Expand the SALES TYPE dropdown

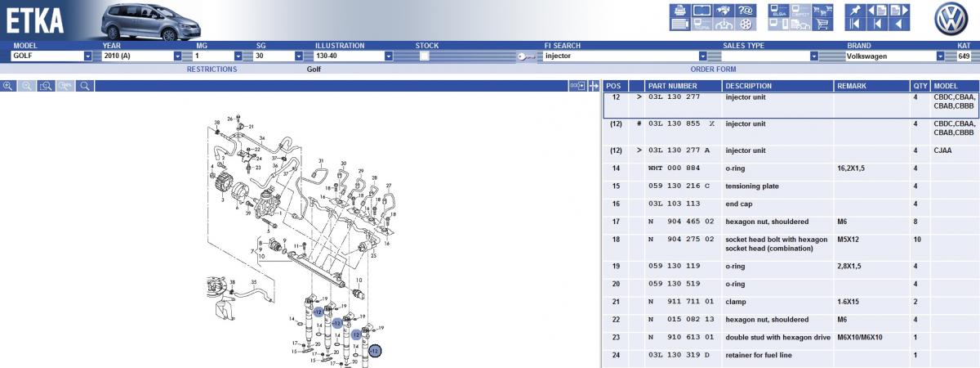click(814, 56)
